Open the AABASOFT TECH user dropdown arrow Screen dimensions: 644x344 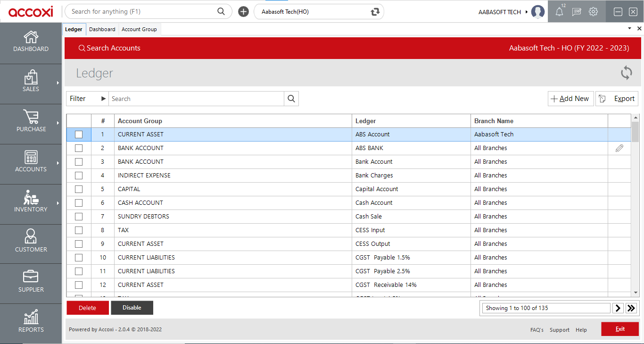[526, 12]
